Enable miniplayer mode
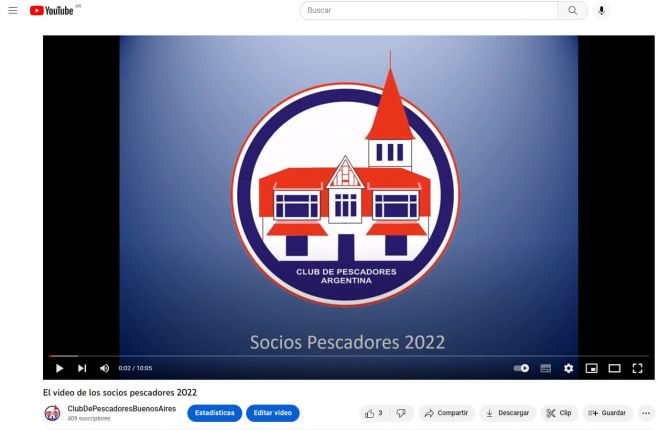This screenshot has width=659, height=430. click(591, 368)
